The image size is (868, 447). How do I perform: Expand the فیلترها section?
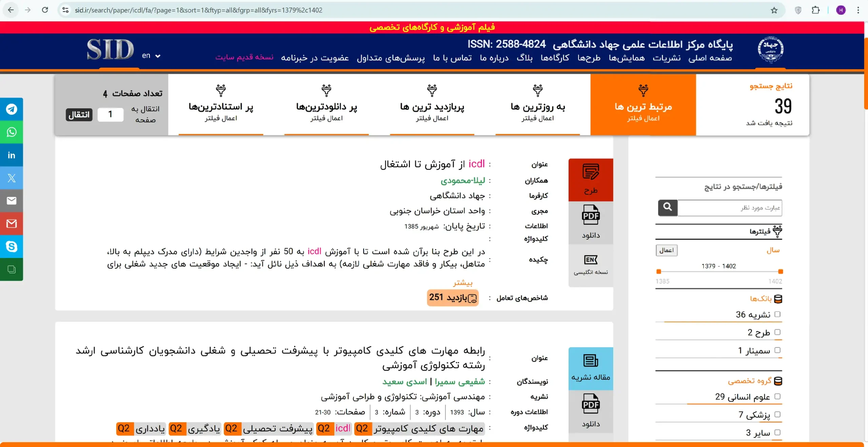pyautogui.click(x=770, y=232)
